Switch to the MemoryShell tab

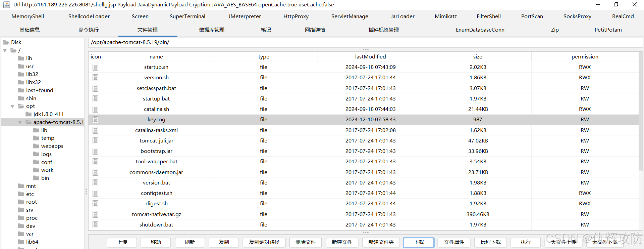click(x=28, y=16)
